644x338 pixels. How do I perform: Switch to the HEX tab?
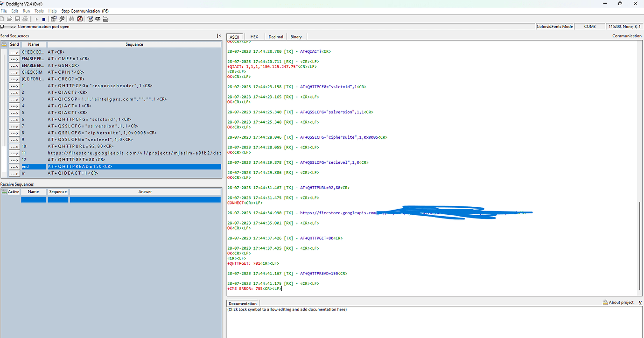pos(254,37)
